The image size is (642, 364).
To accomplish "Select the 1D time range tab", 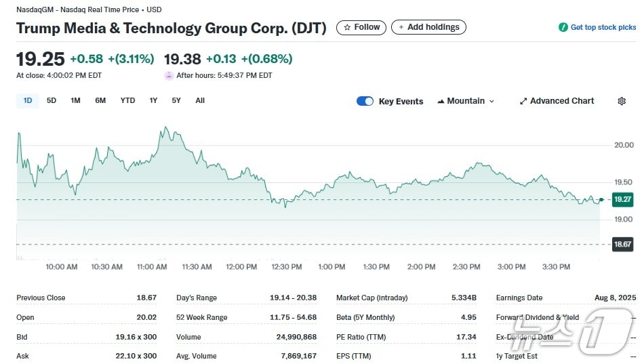I will pyautogui.click(x=28, y=101).
